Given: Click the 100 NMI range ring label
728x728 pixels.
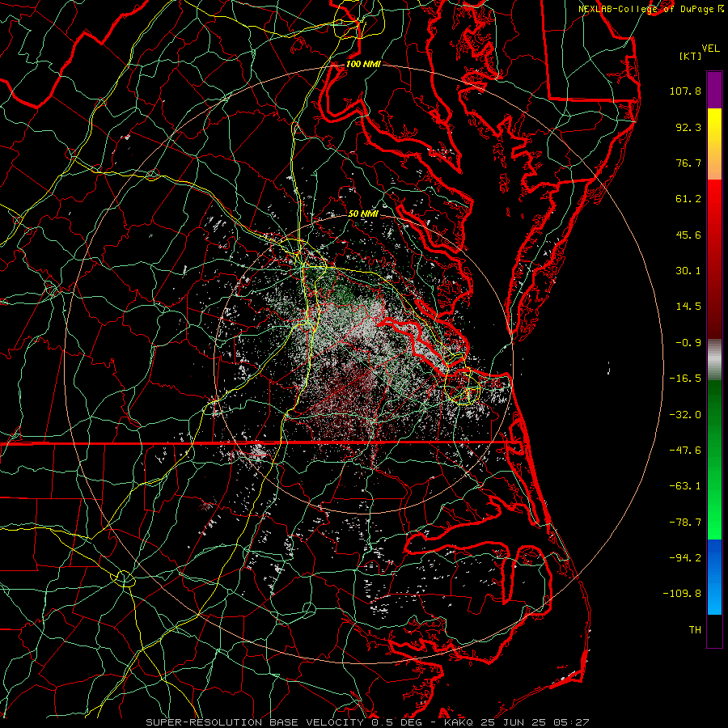Looking at the screenshot, I should tap(363, 64).
